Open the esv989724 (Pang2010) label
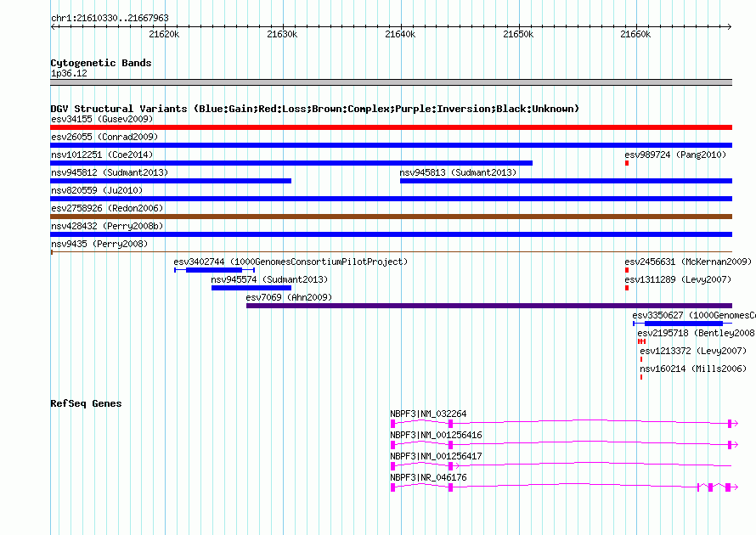Image resolution: width=756 pixels, height=535 pixels. coord(675,155)
